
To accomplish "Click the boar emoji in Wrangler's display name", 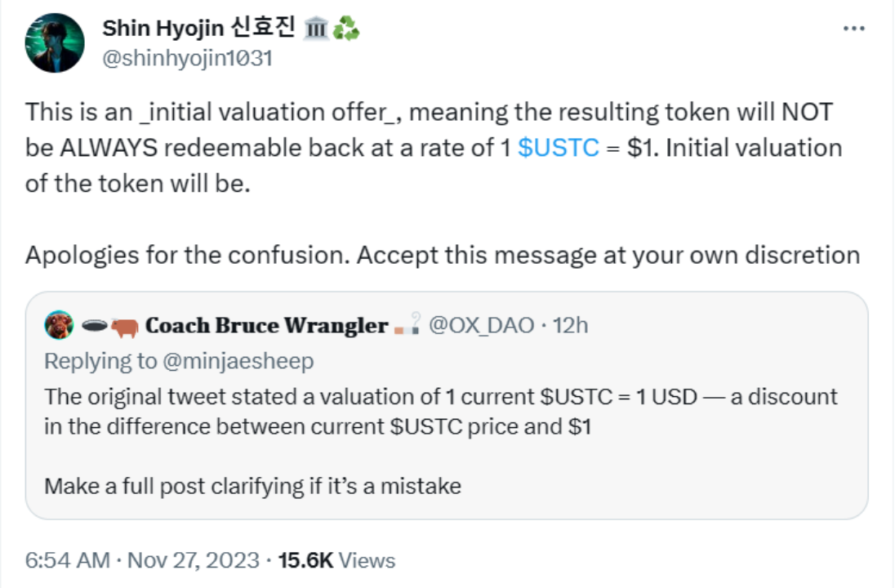I will coord(122,325).
